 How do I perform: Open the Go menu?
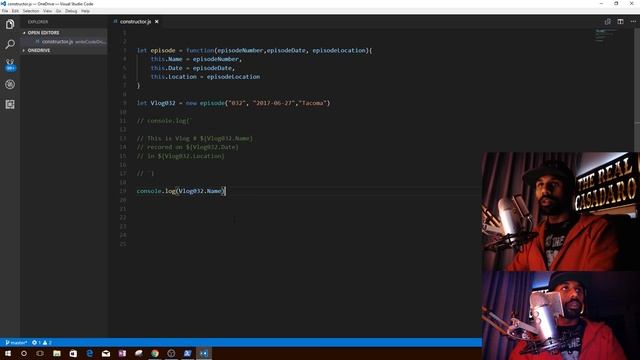coord(58,11)
